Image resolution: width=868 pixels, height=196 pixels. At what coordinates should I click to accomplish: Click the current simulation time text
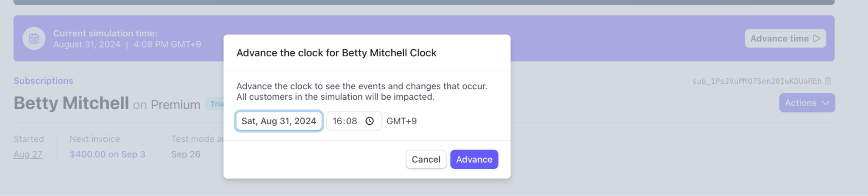127,44
